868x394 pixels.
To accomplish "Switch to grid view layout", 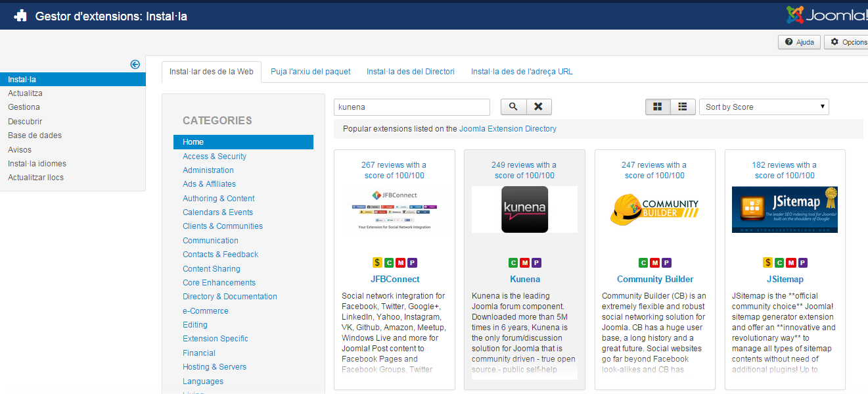I will click(658, 107).
